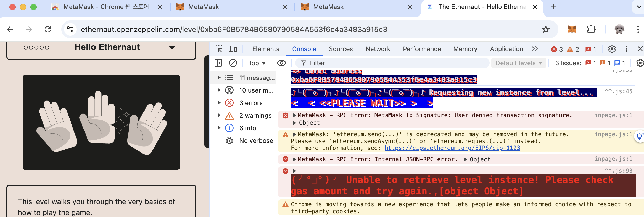This screenshot has width=644, height=217.
Task: Open the MetaMask fox extension in toolbar
Action: [572, 29]
